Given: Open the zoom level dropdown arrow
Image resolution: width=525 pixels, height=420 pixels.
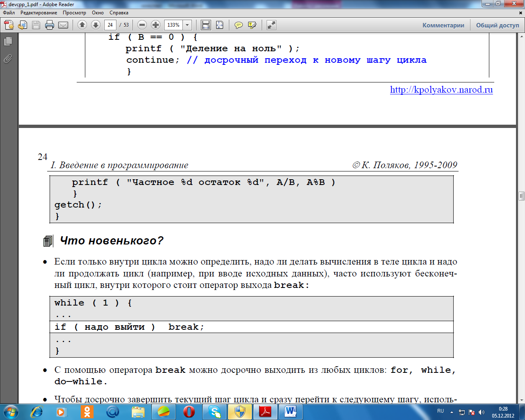Looking at the screenshot, I should 187,25.
